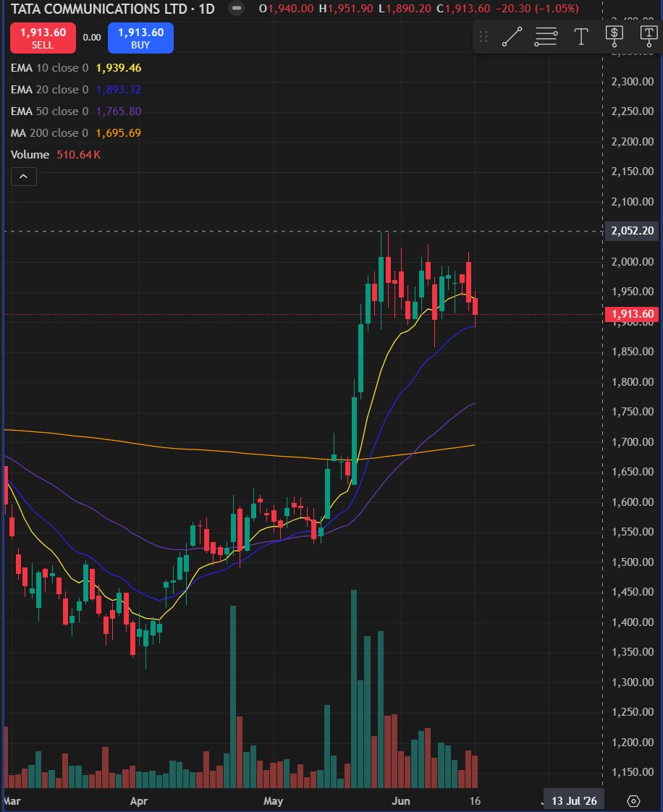Collapse the indicator legend arrow
The image size is (663, 812).
(x=24, y=177)
